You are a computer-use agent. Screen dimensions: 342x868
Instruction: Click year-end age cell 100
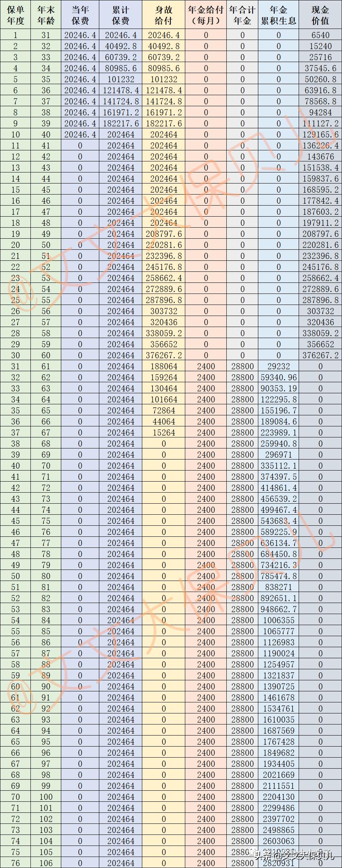point(46,797)
